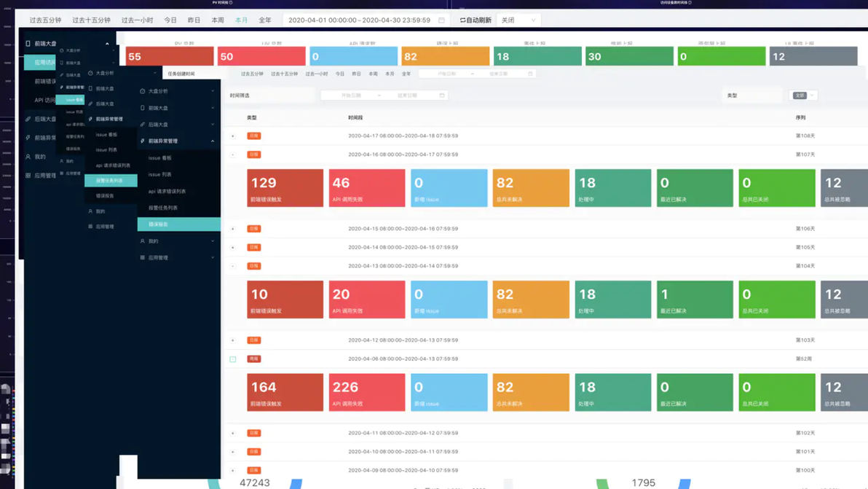868x489 pixels.
Task: Click the grid icon beside 应用管理 in the widest menu
Action: (x=142, y=257)
